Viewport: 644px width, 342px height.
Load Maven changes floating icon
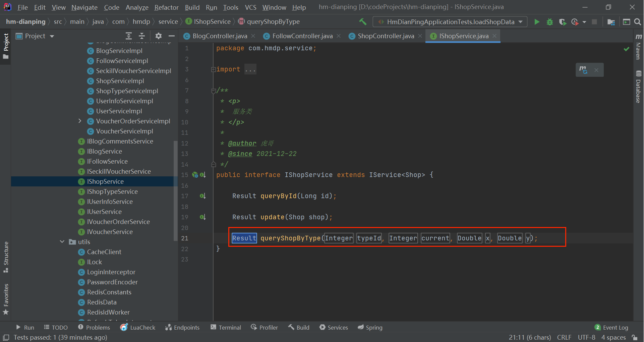[583, 70]
